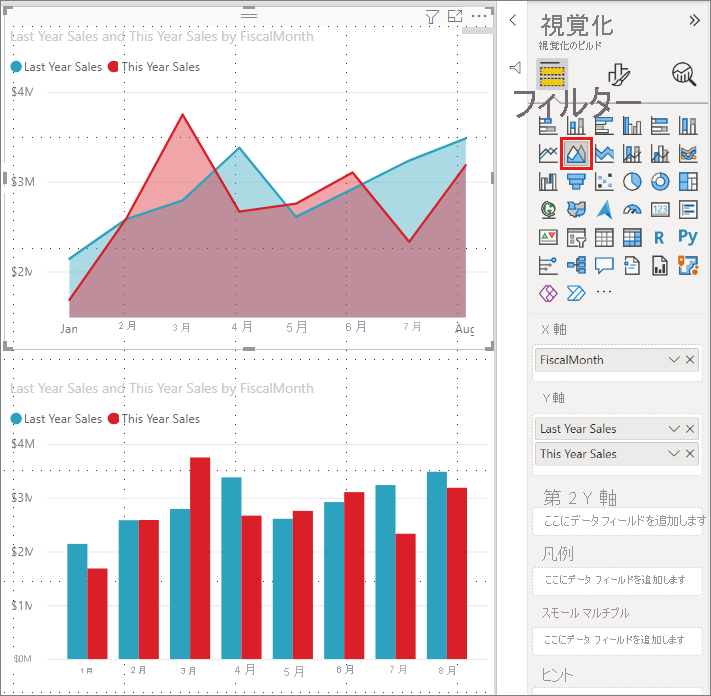Screen dimensions: 711x696
Task: Select the Power Automate visual
Action: tap(576, 293)
